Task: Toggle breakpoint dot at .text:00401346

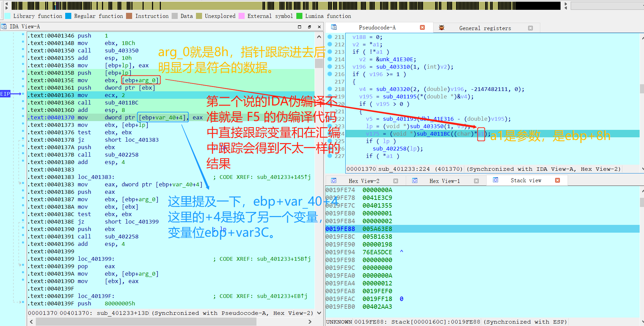Action: (x=23, y=34)
